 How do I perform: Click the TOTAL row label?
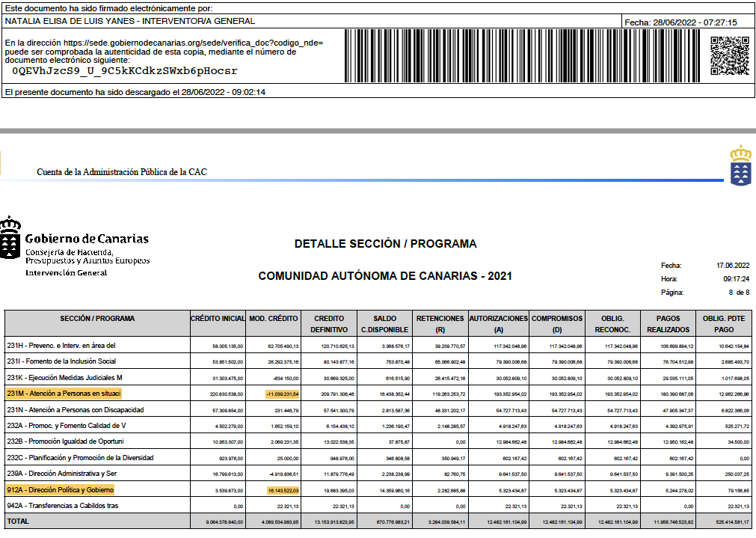click(18, 521)
